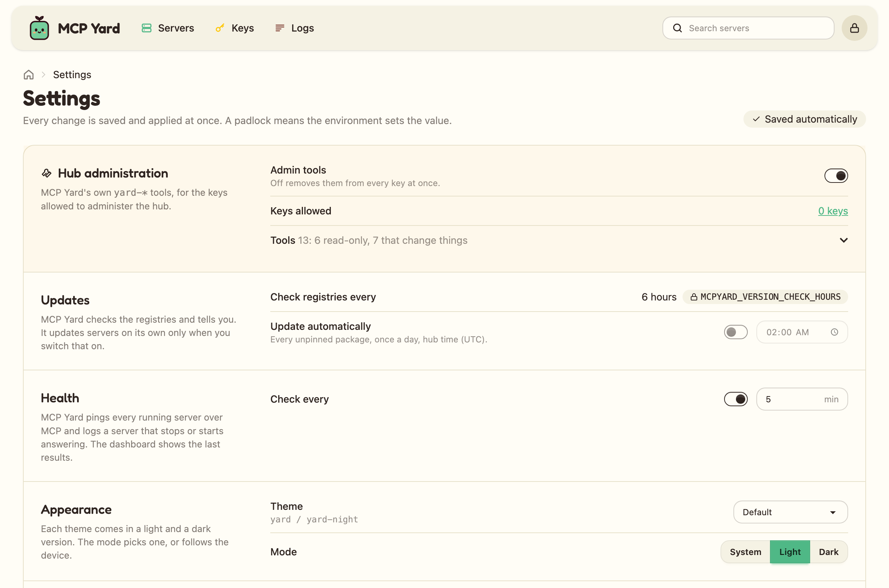Toggle the Health Check every switch
889x588 pixels.
tap(736, 399)
